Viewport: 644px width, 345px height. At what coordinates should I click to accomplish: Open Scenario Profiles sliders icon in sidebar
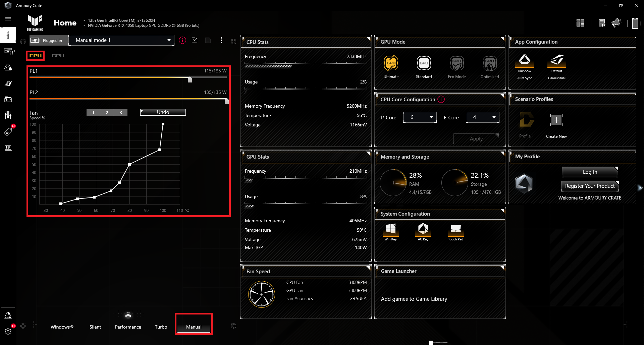8,115
